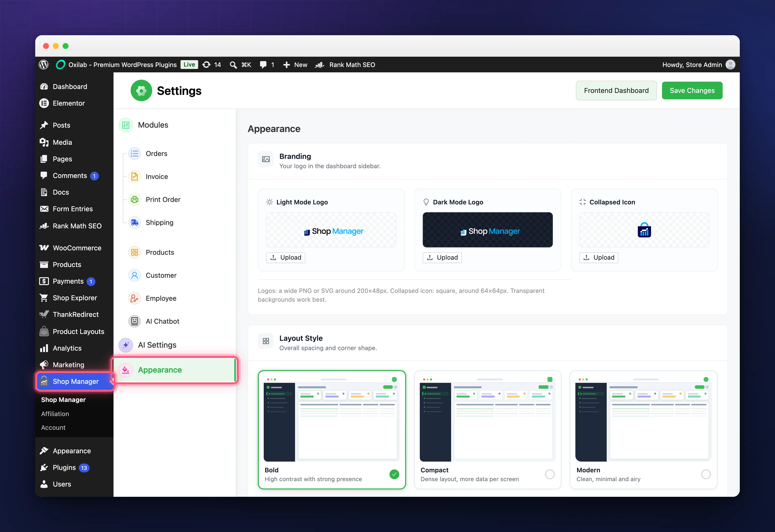This screenshot has height=532, width=775.
Task: Upload a Collapsed Icon image
Action: pos(599,258)
